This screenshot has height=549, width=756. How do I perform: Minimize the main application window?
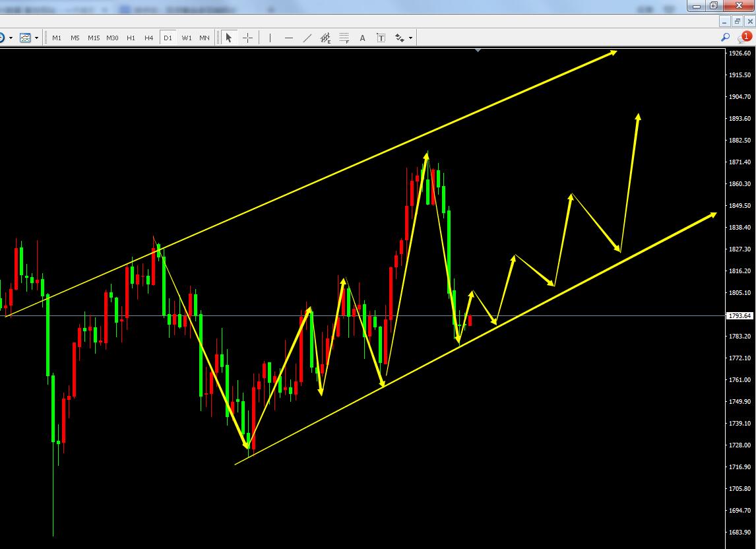point(697,6)
